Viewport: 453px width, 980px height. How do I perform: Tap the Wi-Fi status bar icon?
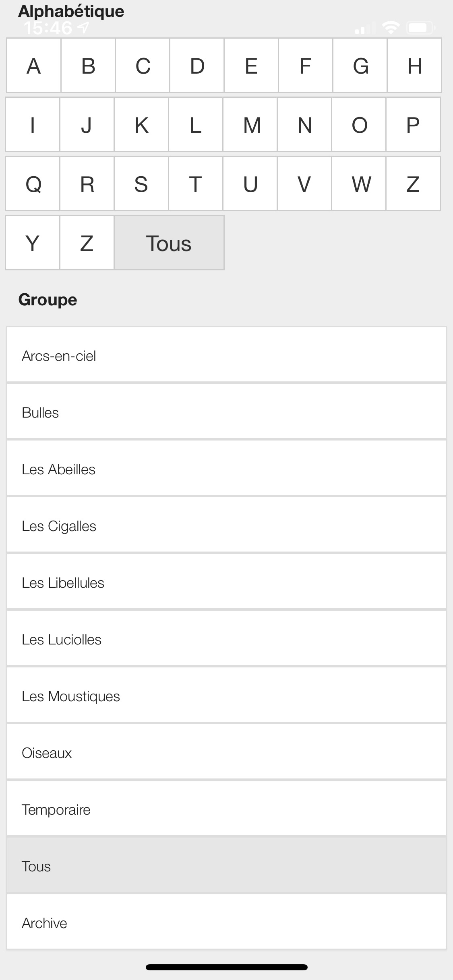(391, 28)
